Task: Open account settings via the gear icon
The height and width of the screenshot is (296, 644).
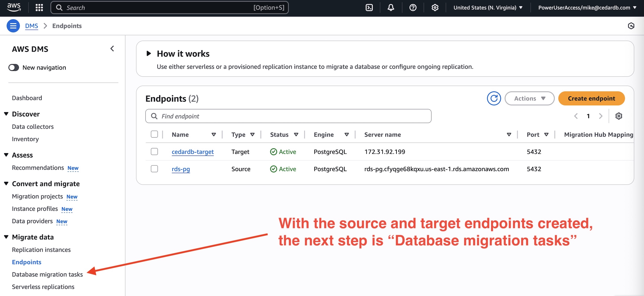Action: [435, 7]
